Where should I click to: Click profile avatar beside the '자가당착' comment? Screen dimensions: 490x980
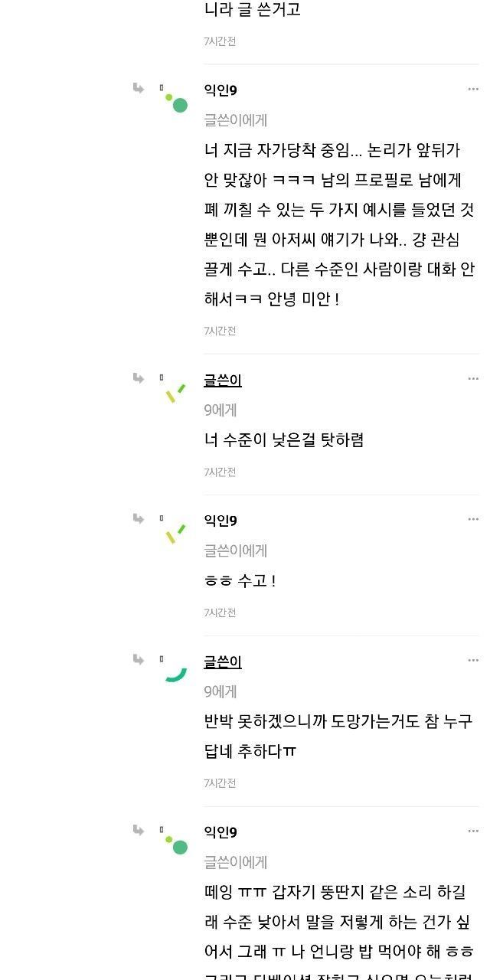point(175,101)
